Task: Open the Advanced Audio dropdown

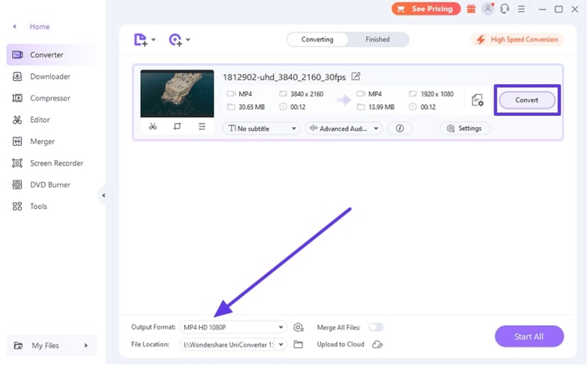Action: (x=343, y=128)
